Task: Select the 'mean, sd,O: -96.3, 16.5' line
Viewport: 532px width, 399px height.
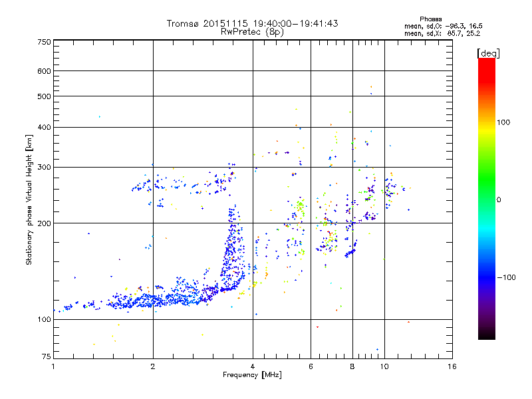Action: pos(443,26)
